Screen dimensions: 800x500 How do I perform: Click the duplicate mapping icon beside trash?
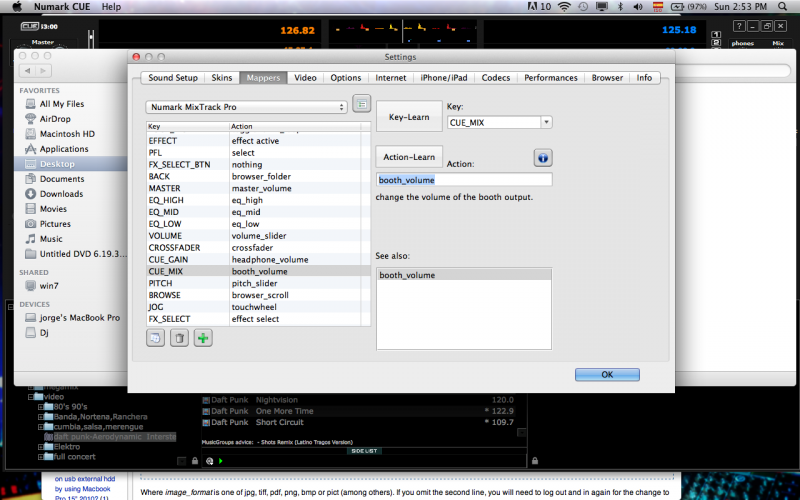156,339
